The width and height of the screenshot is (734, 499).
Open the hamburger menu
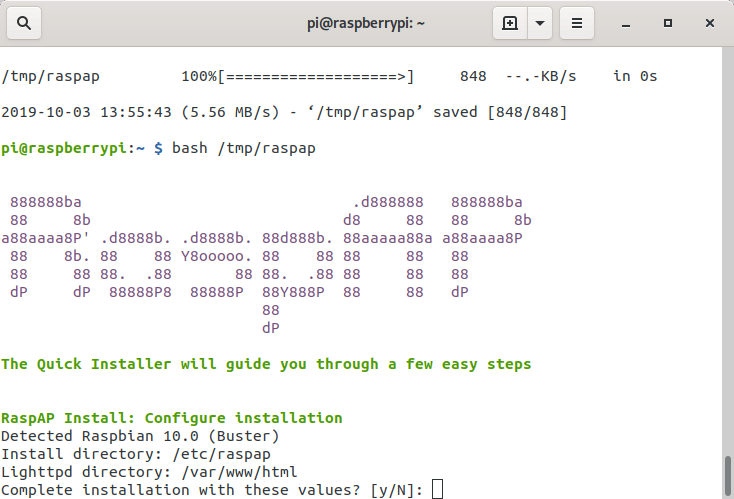coord(576,22)
